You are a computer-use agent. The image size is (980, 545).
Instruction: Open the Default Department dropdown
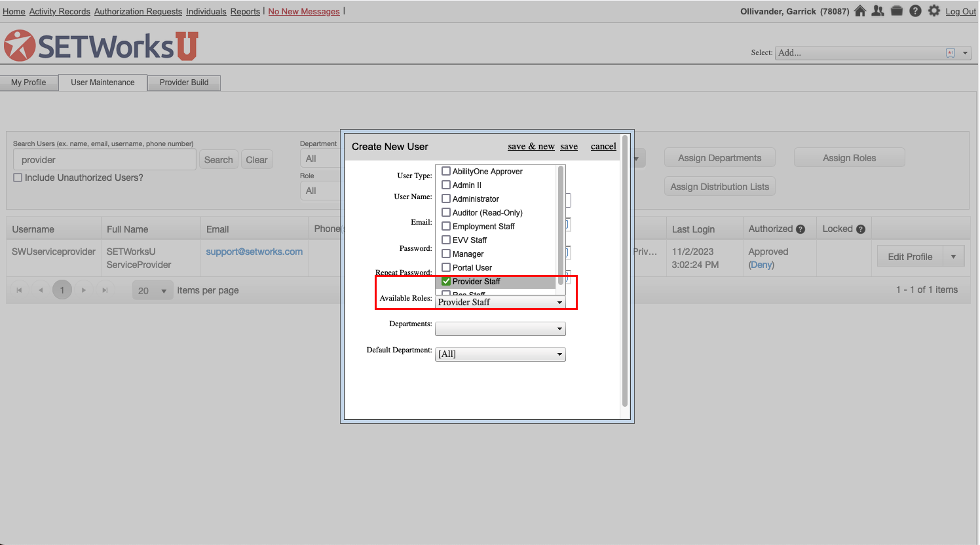[x=500, y=354]
